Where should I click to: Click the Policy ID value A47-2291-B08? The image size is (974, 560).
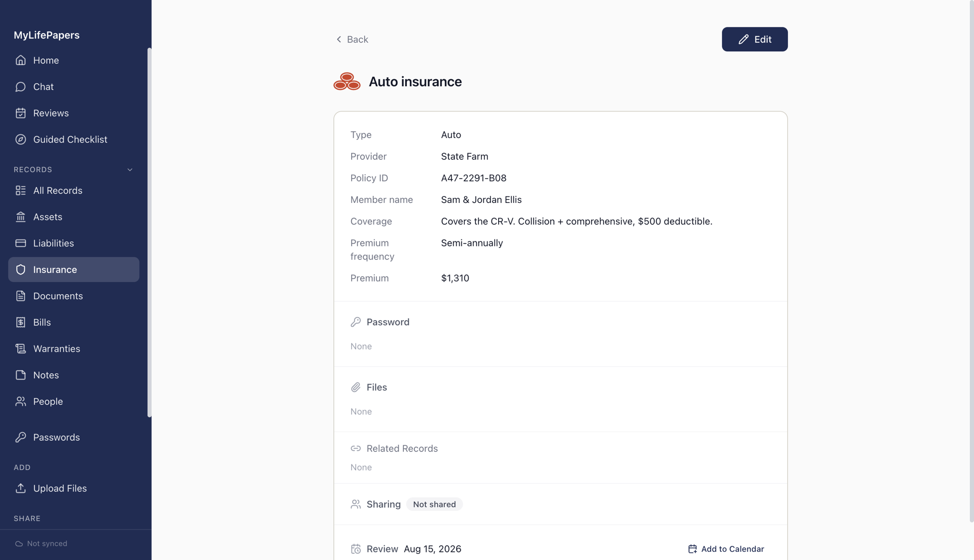[x=474, y=178]
